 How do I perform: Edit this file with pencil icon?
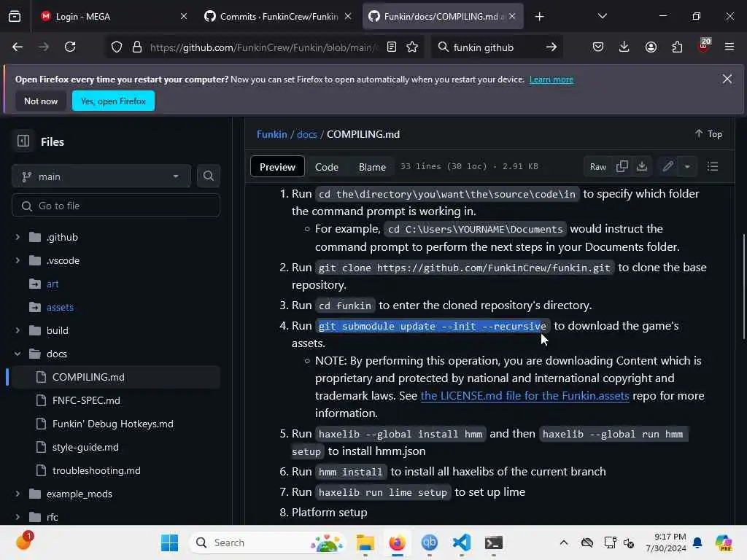tap(668, 166)
